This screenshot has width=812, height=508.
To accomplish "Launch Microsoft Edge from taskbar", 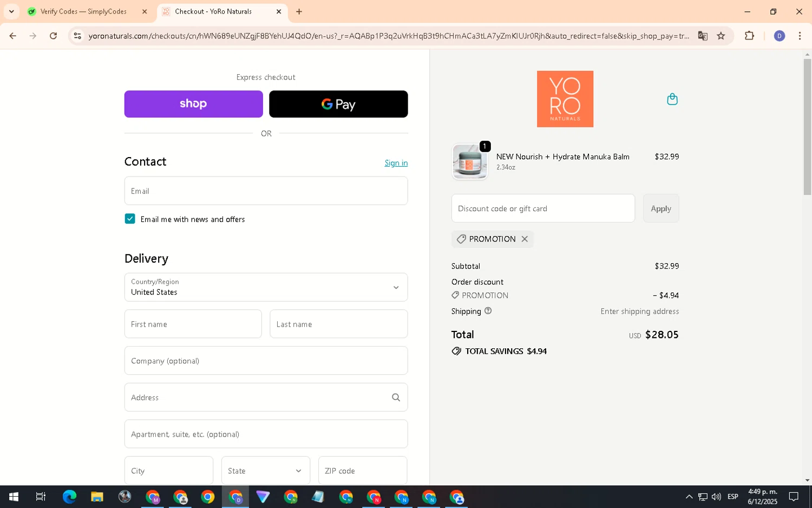I will (x=69, y=497).
